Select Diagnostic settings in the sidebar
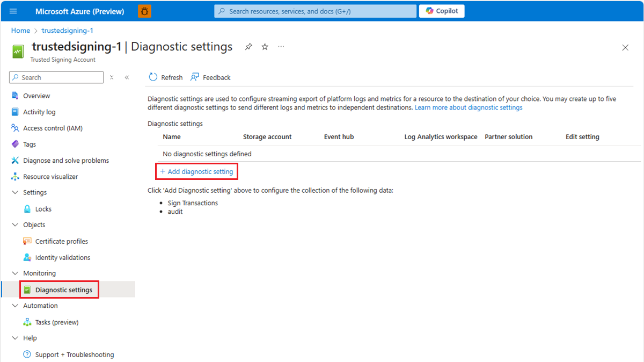The image size is (644, 362). tap(64, 289)
